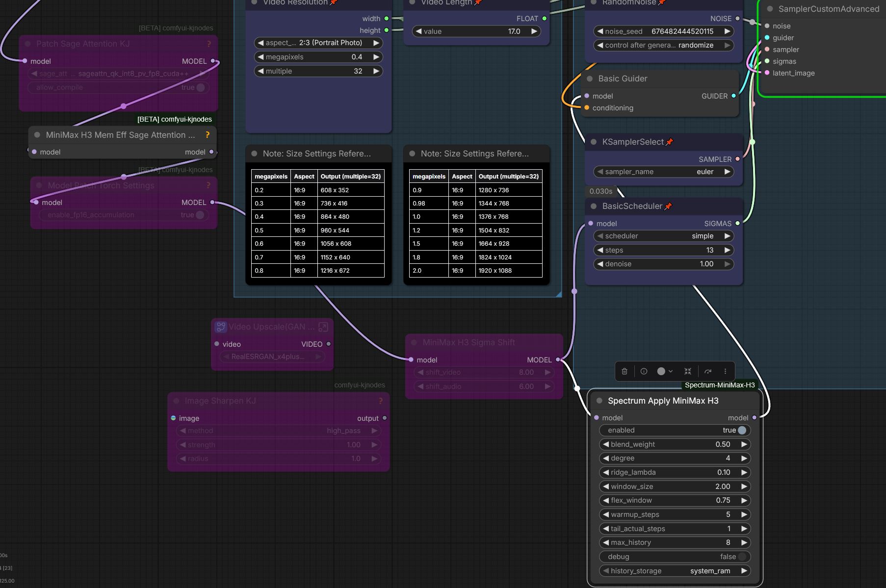Toggle enable_fp16_accumulation switch
The height and width of the screenshot is (588, 886).
pos(200,215)
